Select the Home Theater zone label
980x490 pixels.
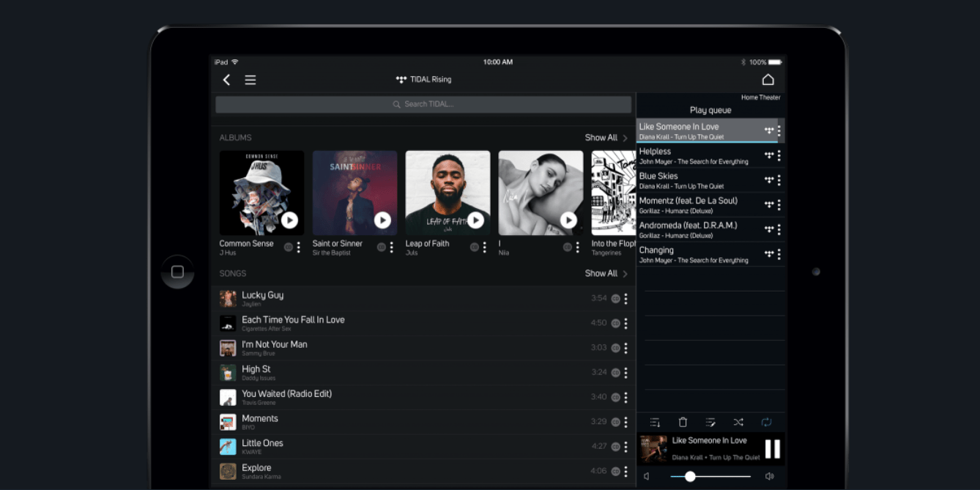tap(760, 97)
